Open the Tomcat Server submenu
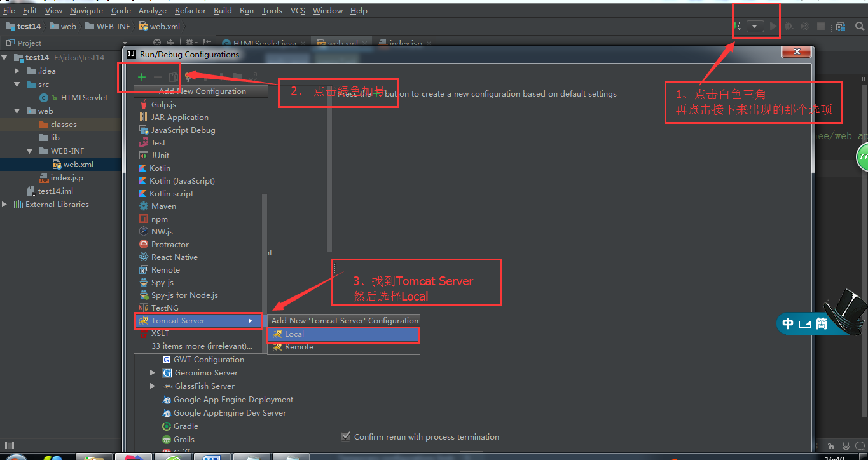868x460 pixels. point(198,321)
